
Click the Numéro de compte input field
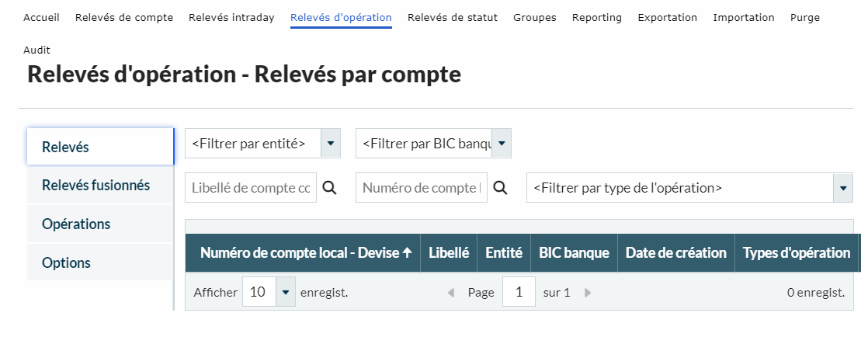point(422,188)
